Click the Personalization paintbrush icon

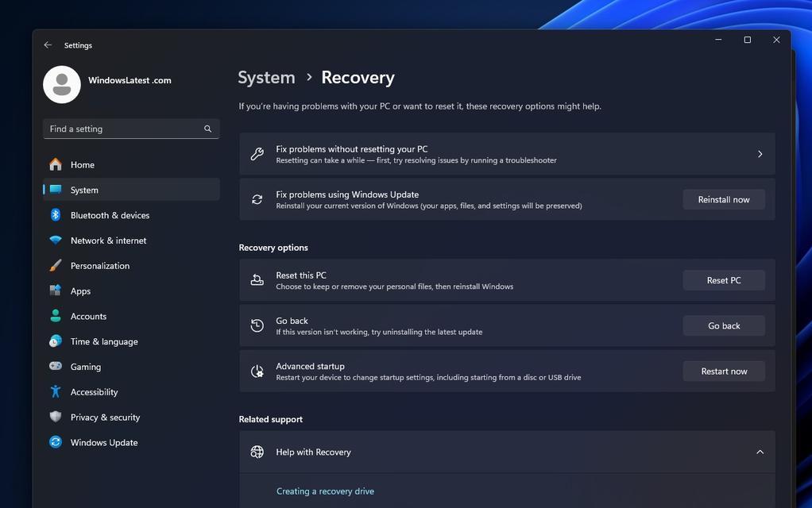[56, 265]
